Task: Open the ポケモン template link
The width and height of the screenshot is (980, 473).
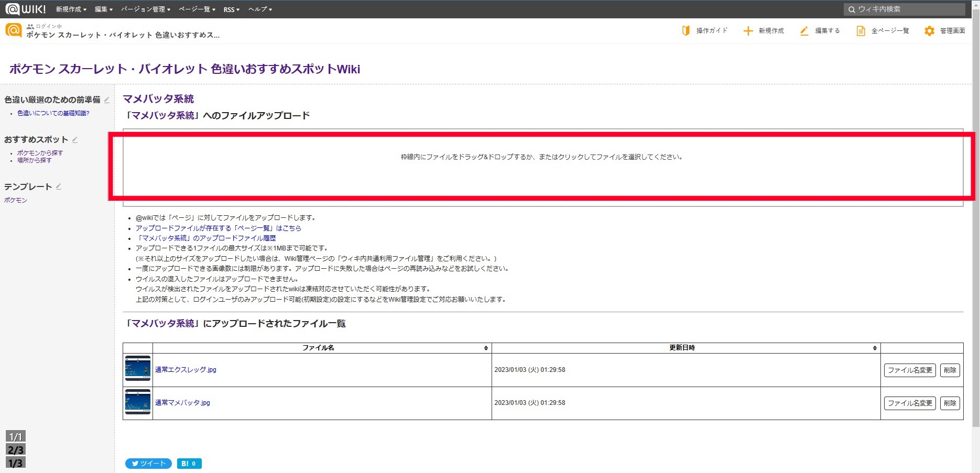Action: click(15, 200)
